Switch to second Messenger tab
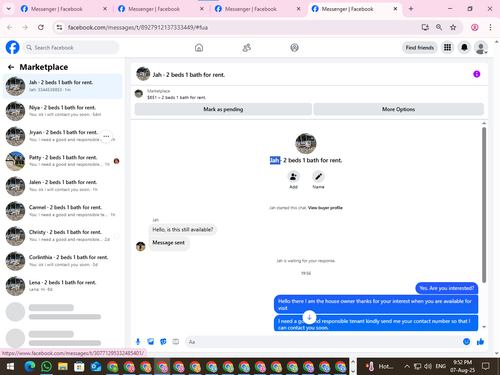The height and width of the screenshot is (375, 500). point(161,9)
